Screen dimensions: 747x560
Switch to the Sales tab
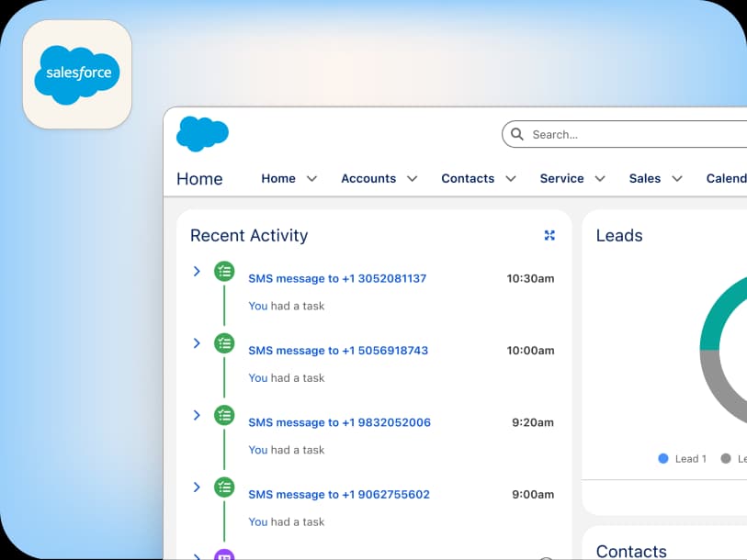point(645,179)
